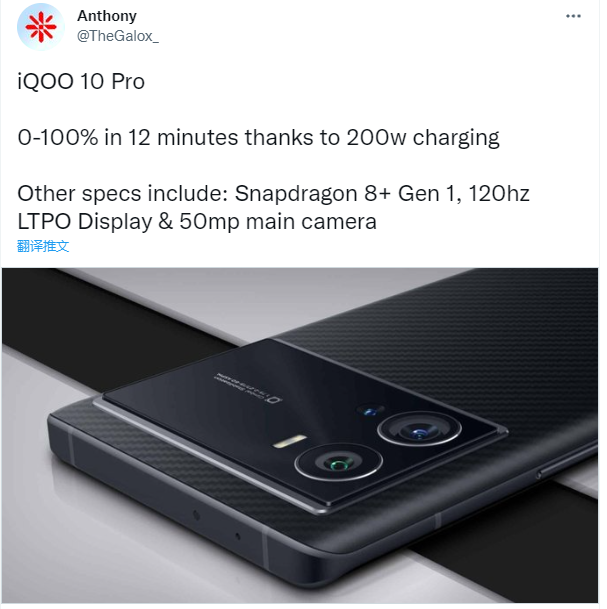Open the iQOO 10 Pro phone photo
Viewport: 607px width, 609px height.
pyautogui.click(x=300, y=435)
